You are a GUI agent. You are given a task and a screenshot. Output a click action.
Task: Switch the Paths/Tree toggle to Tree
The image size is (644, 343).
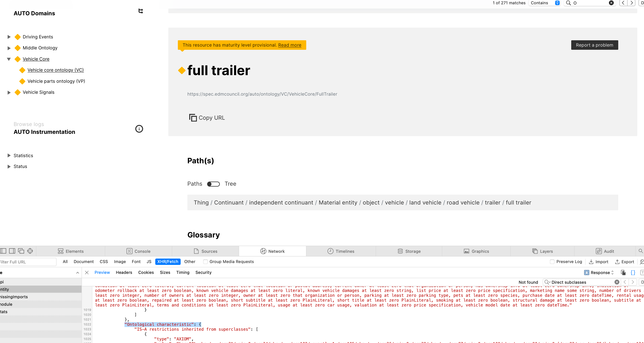(x=213, y=184)
